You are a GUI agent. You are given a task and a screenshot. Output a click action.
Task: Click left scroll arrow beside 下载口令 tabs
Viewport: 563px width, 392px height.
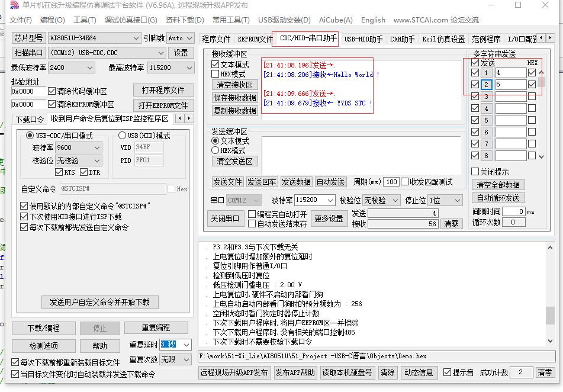click(x=180, y=118)
